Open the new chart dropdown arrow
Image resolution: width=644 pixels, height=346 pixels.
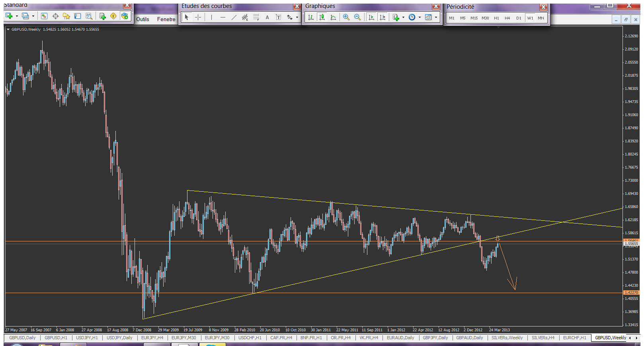click(17, 16)
